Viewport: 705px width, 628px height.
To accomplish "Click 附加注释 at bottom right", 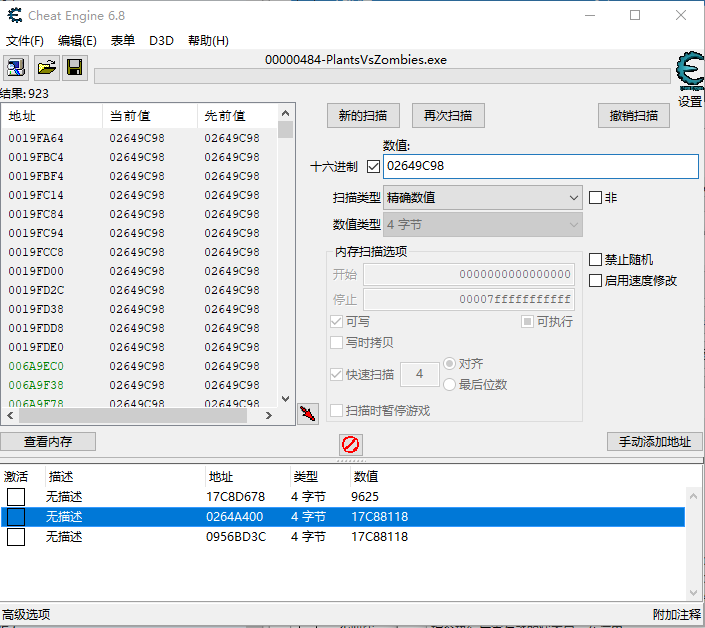I will 677,614.
